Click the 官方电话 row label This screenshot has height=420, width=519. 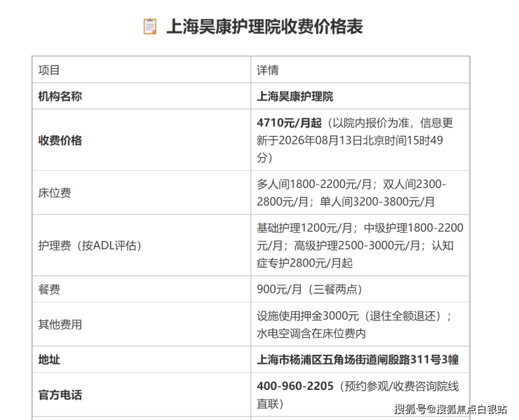click(60, 395)
